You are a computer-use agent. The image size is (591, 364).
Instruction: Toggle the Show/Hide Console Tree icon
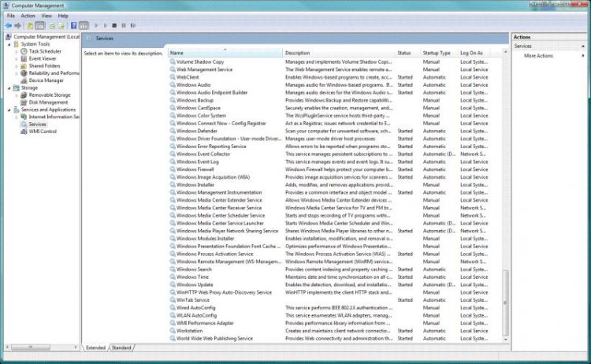click(x=39, y=26)
